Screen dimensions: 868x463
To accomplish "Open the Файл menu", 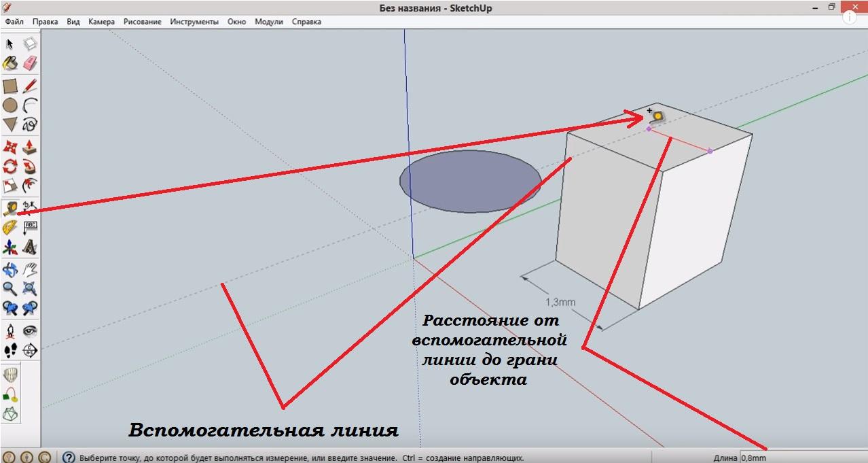I will 14,22.
